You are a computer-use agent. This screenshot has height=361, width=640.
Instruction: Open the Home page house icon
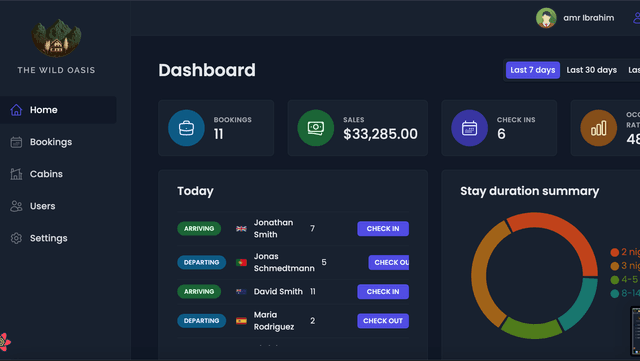tap(16, 110)
